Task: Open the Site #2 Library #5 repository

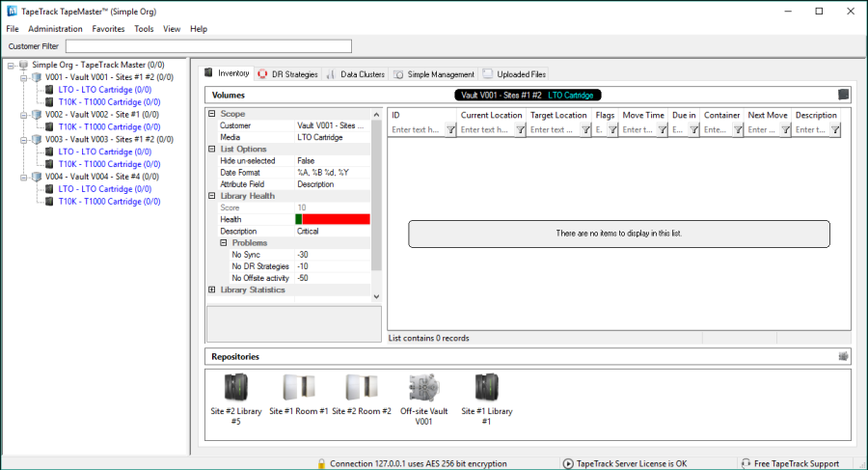Action: 236,399
